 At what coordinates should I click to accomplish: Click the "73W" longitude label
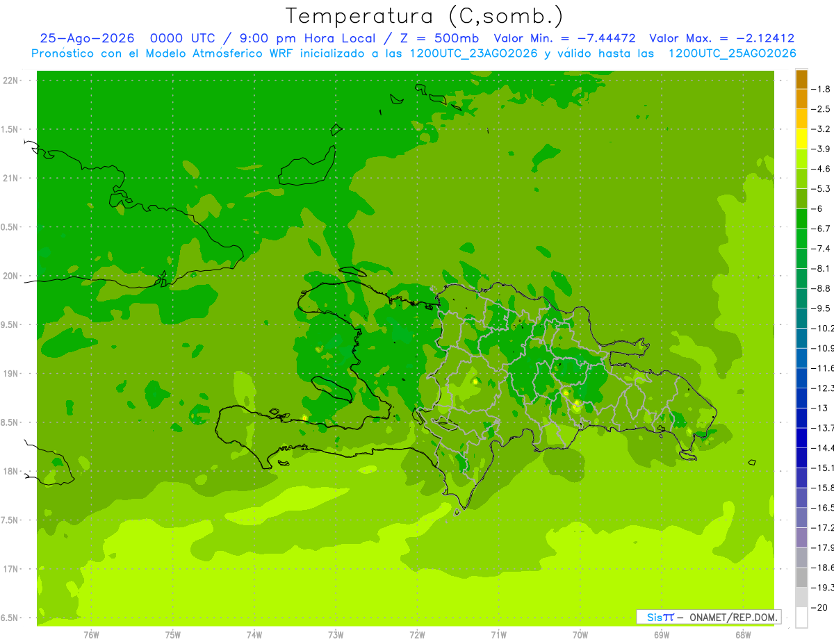point(336,635)
